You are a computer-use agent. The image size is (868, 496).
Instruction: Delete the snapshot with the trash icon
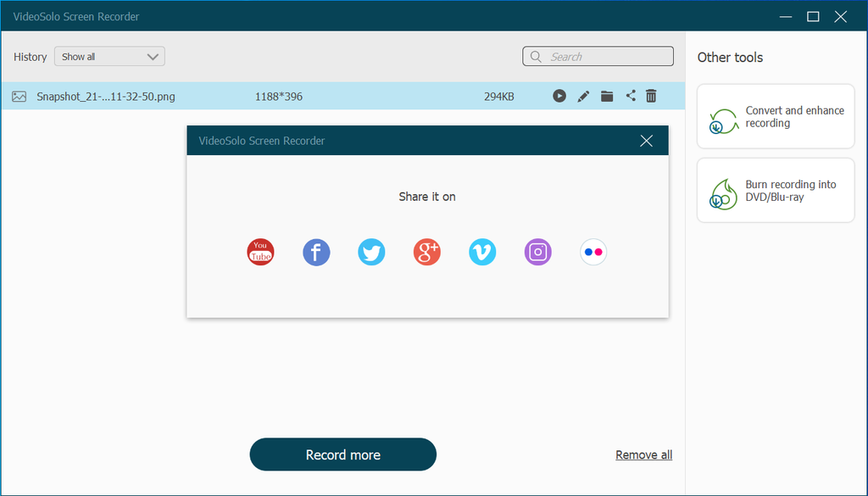click(651, 96)
